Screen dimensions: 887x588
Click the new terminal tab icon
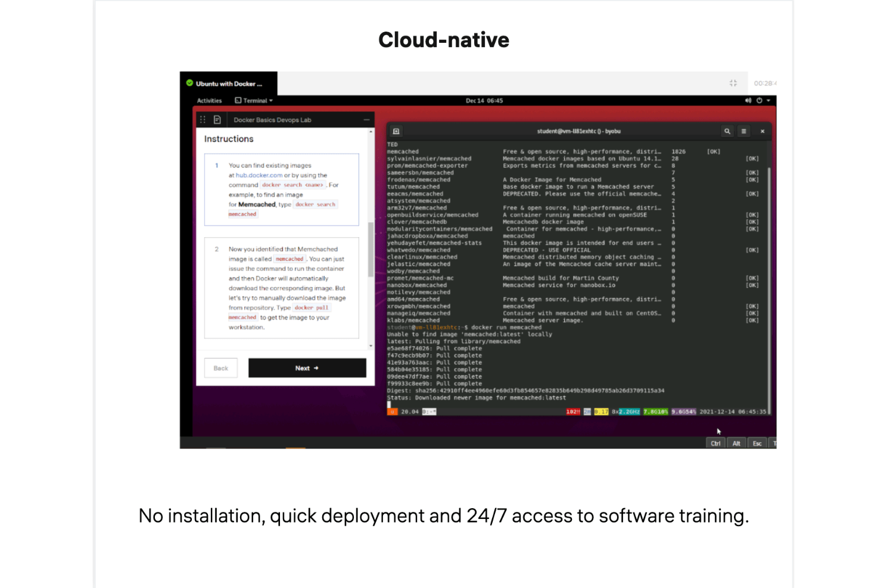(396, 131)
